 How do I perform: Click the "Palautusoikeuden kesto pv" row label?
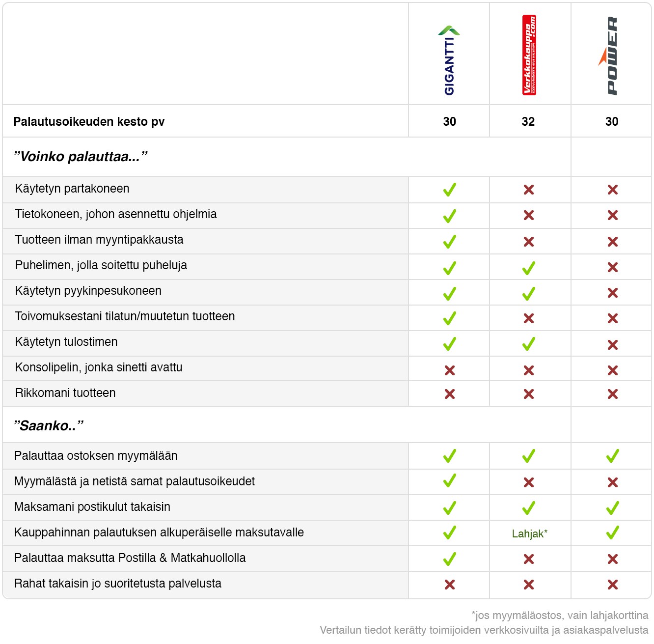click(89, 122)
